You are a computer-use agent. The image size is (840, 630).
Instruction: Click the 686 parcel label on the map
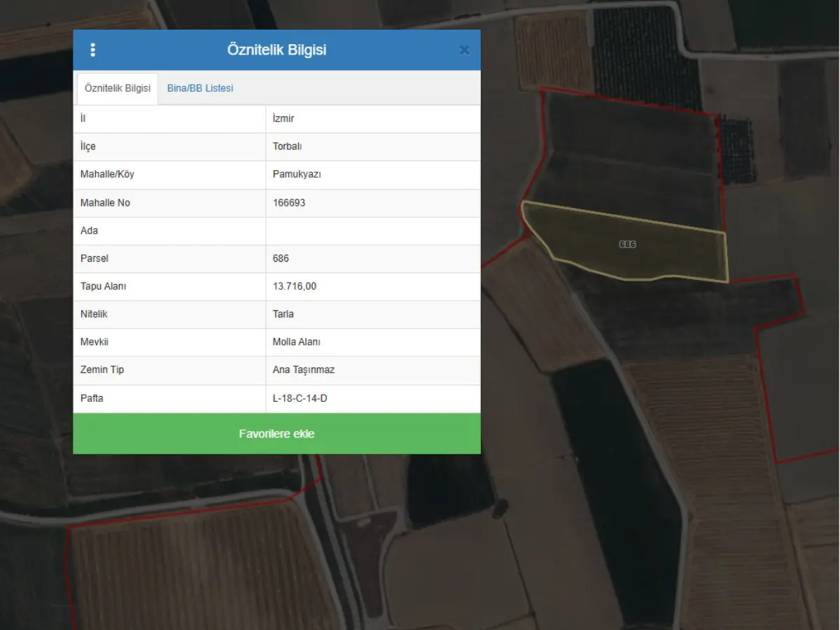click(x=627, y=244)
